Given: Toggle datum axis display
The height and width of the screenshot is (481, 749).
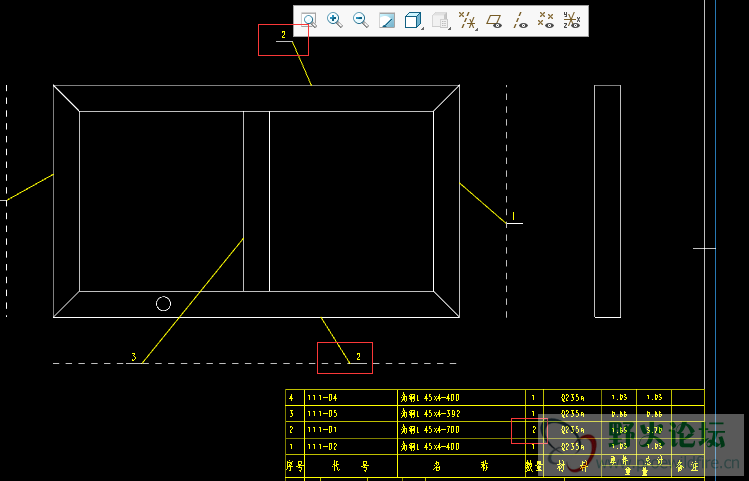Looking at the screenshot, I should (520, 21).
